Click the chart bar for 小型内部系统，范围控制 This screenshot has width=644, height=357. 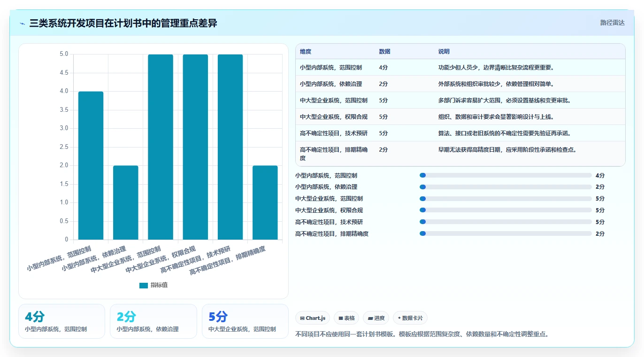point(91,165)
